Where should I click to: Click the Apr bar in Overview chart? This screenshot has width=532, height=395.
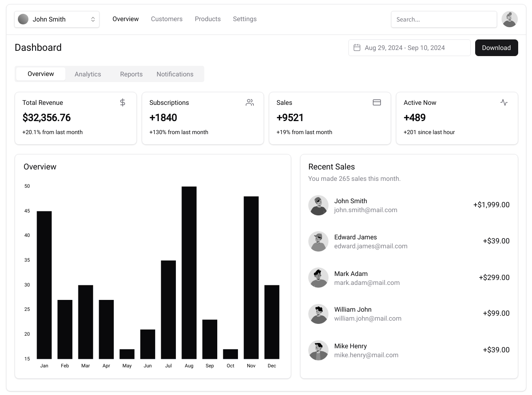point(106,329)
